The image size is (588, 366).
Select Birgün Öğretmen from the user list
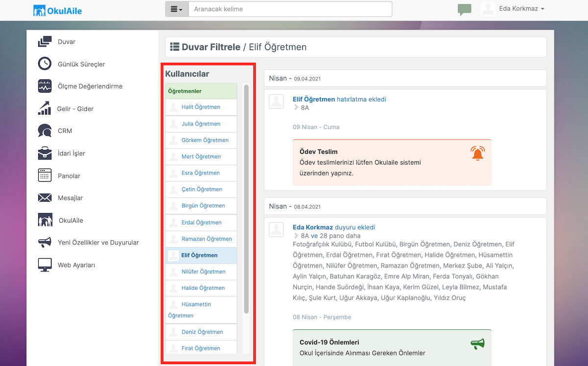[201, 206]
